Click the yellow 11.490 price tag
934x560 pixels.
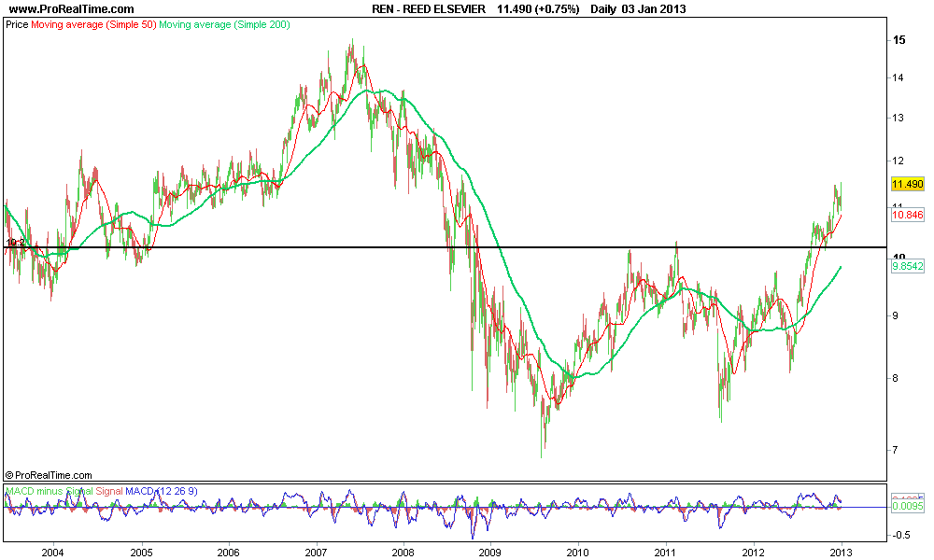(x=907, y=184)
